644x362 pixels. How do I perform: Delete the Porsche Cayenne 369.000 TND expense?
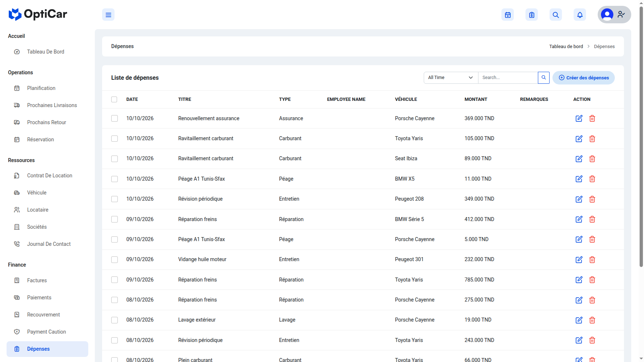(x=592, y=118)
